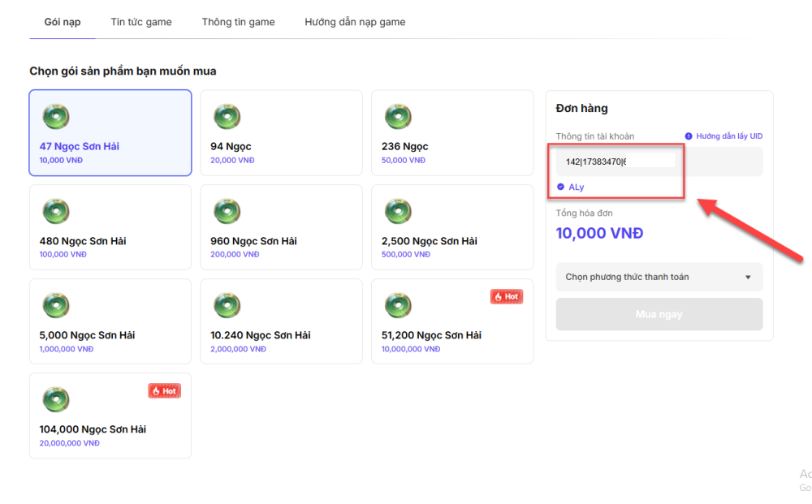
Task: Click the payment method dropdown arrow
Action: tap(748, 278)
